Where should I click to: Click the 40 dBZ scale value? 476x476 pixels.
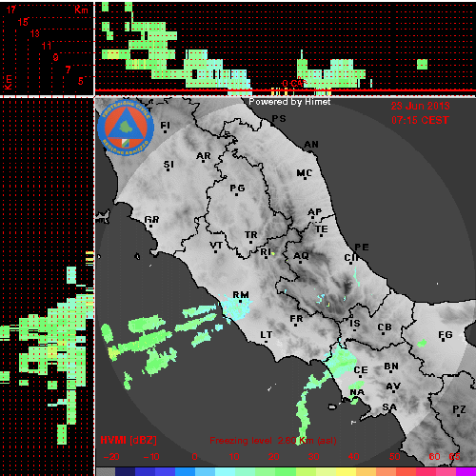click(354, 457)
